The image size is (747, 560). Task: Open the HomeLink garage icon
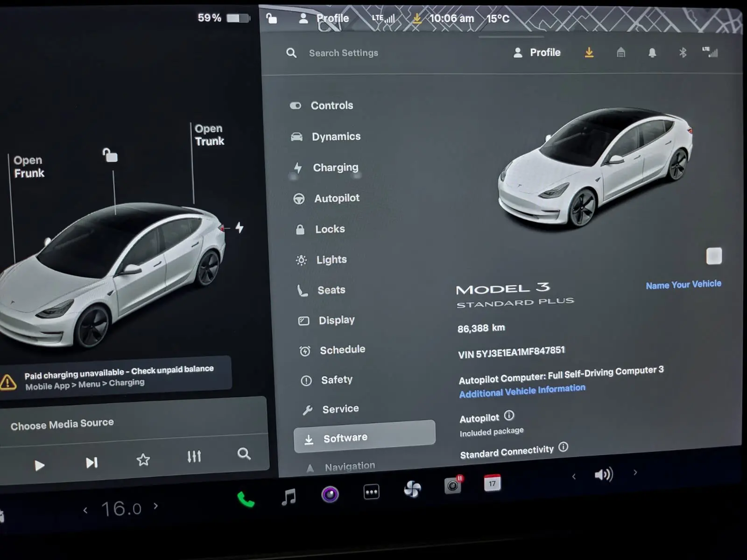click(620, 52)
